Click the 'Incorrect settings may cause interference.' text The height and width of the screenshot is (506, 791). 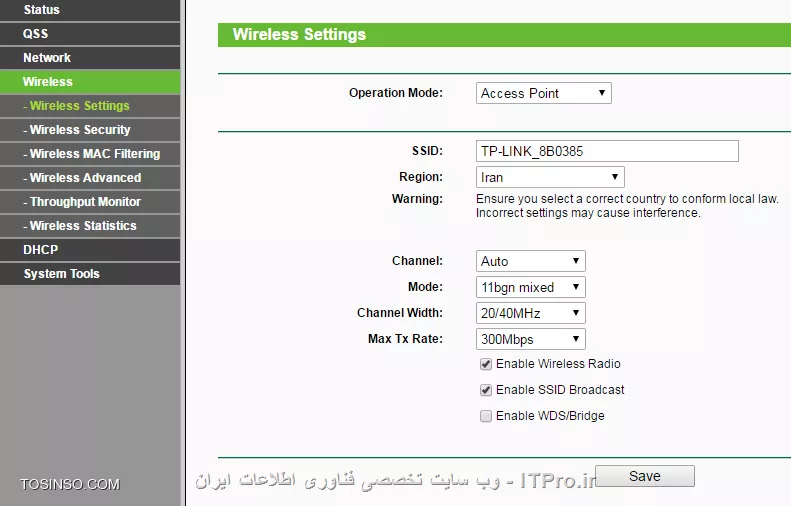pyautogui.click(x=588, y=213)
